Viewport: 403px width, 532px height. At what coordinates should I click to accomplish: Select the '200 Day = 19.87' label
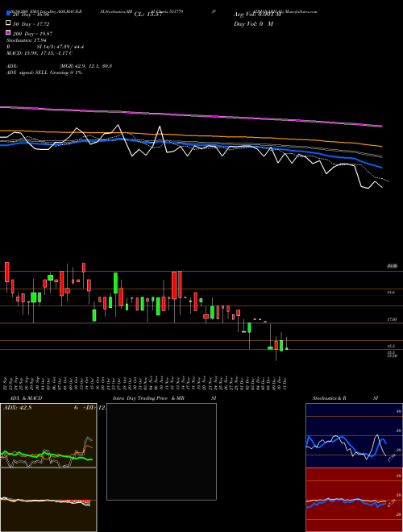pyautogui.click(x=32, y=34)
